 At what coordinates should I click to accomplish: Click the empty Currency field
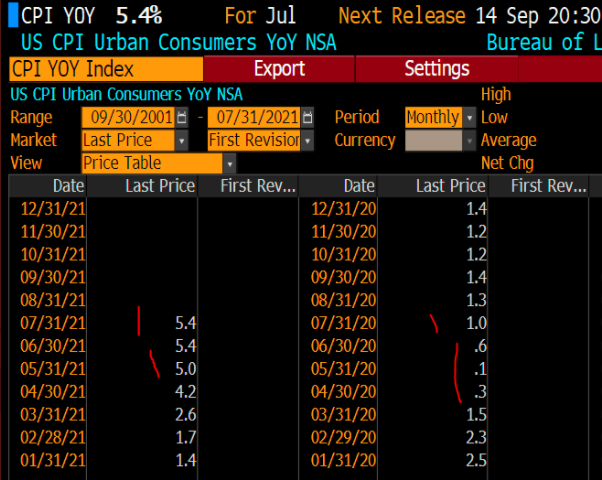[x=433, y=141]
